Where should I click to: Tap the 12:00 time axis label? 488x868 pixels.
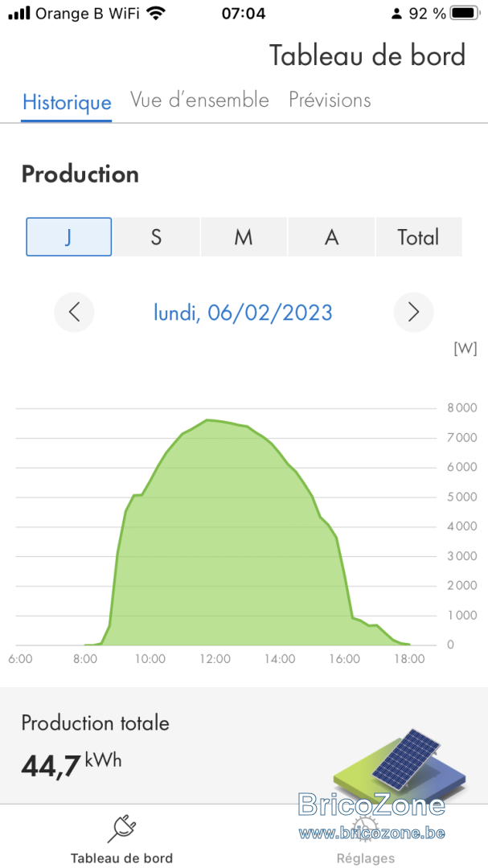215,659
